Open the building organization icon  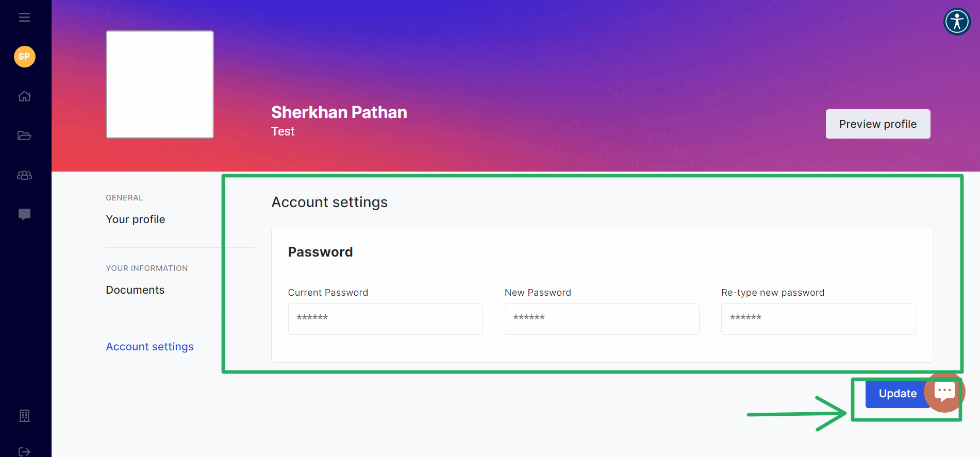[x=24, y=416]
